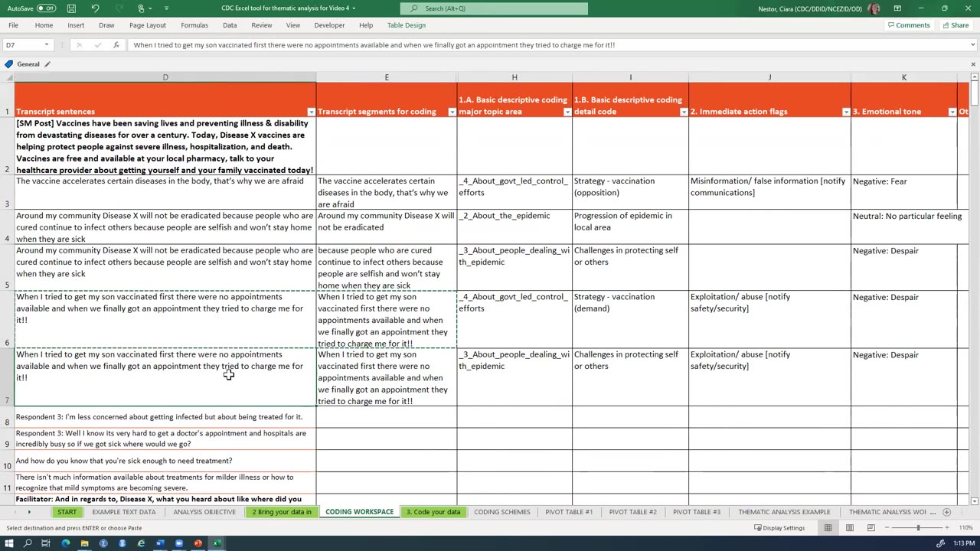The height and width of the screenshot is (551, 980).
Task: Click the grayed-out Redo arrow
Action: coord(118,8)
